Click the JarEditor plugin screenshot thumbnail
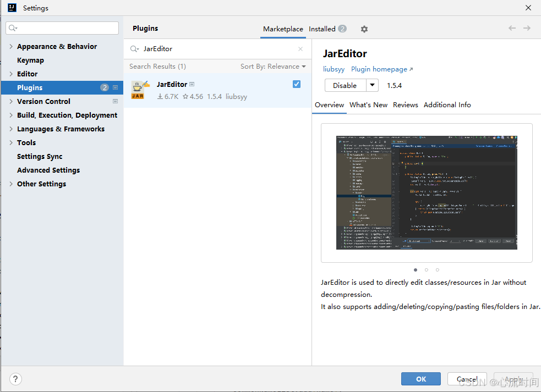 point(427,193)
